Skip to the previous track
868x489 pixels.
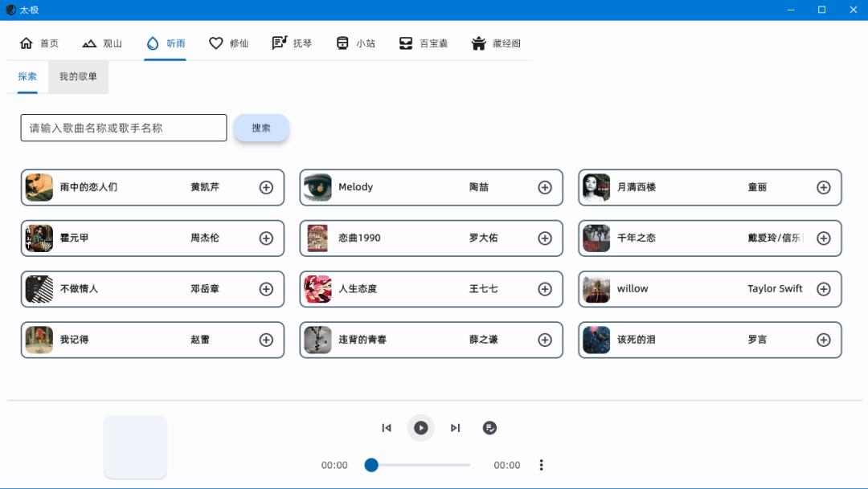[x=386, y=428]
